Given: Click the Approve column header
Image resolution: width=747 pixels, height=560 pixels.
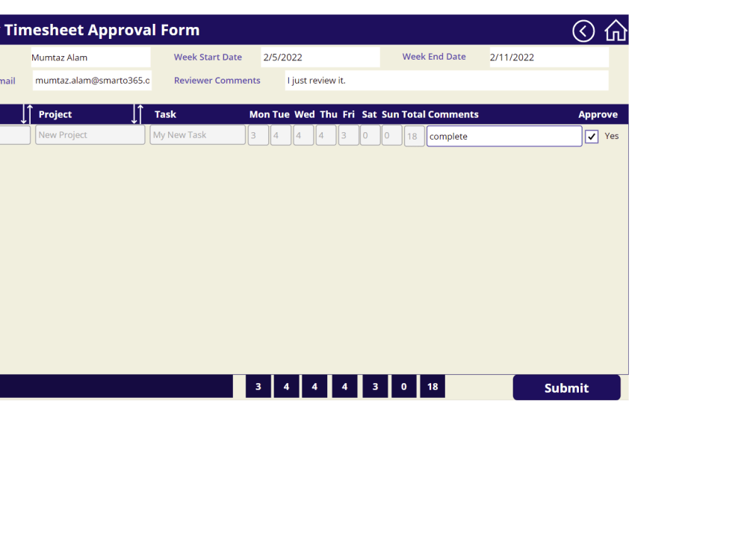Looking at the screenshot, I should [x=598, y=114].
